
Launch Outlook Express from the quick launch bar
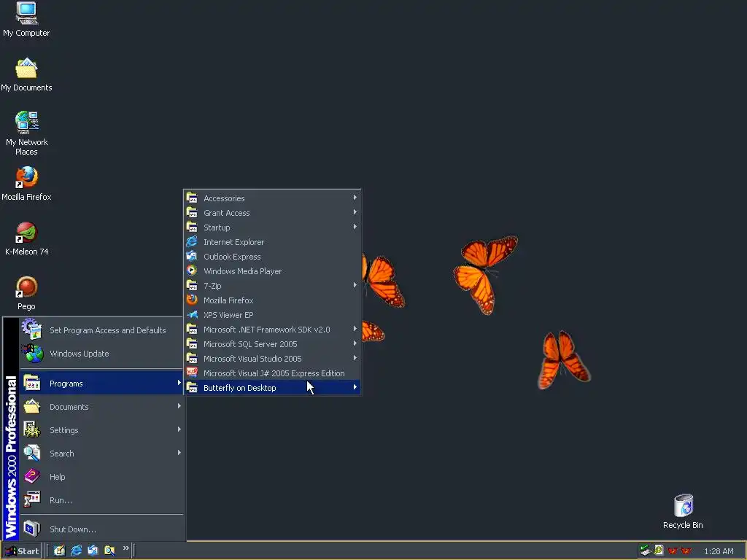[x=93, y=551]
